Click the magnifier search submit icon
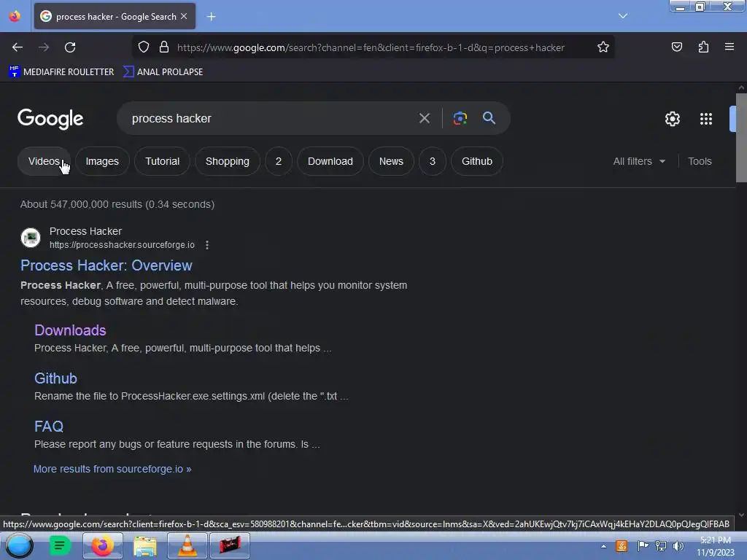 coord(489,117)
